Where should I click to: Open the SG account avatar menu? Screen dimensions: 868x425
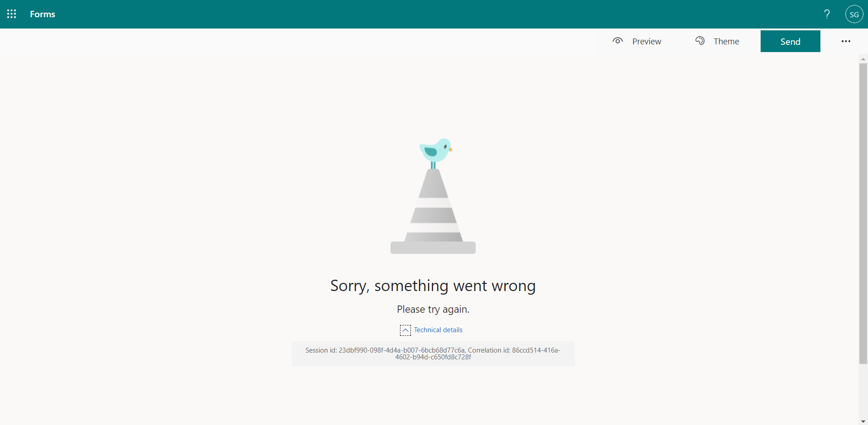pos(854,14)
